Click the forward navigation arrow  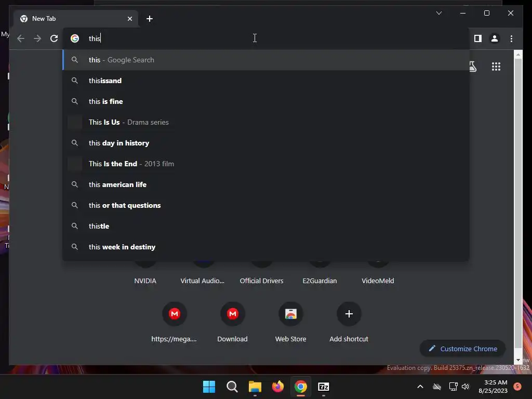pos(37,38)
